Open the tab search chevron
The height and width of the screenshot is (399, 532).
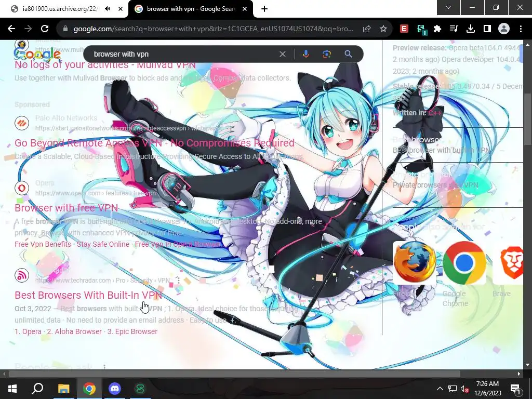pyautogui.click(x=448, y=7)
